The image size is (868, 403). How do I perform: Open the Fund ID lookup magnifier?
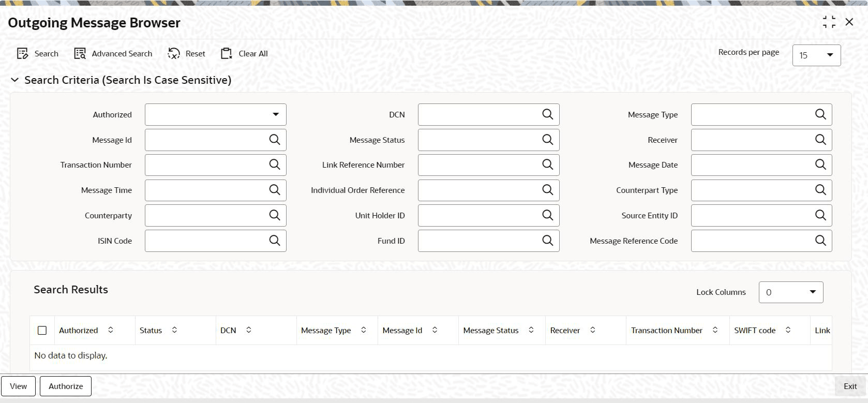pyautogui.click(x=548, y=241)
